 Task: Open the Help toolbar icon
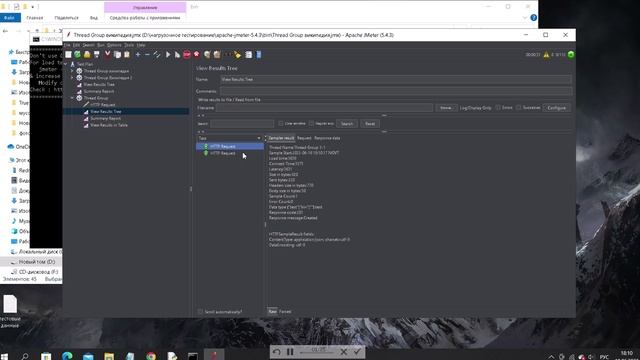(258, 55)
